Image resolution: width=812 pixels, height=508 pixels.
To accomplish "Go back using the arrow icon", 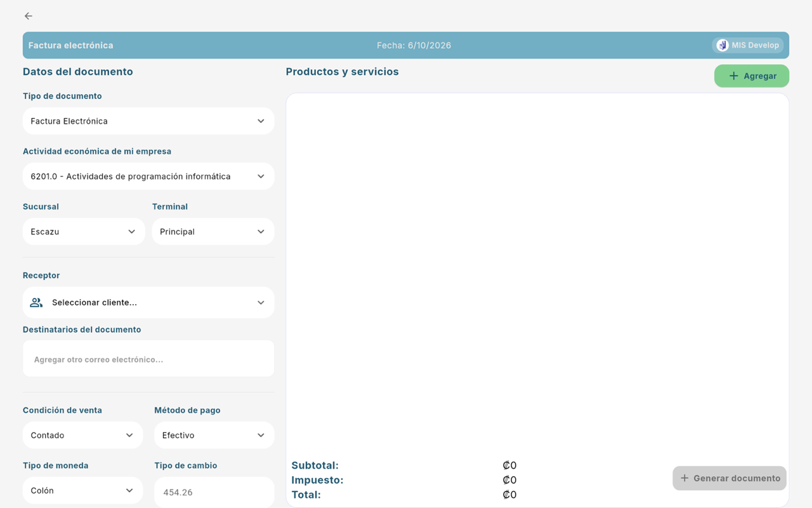I will click(29, 16).
